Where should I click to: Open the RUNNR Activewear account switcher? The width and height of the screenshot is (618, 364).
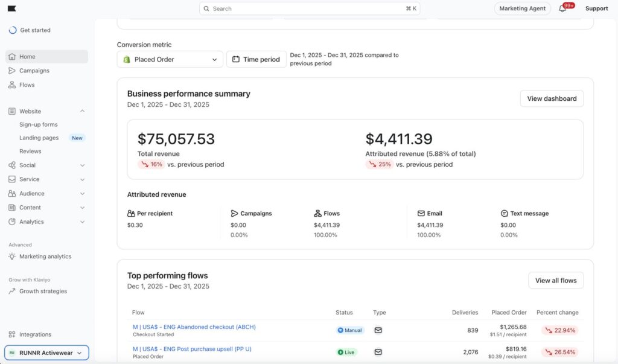point(46,353)
